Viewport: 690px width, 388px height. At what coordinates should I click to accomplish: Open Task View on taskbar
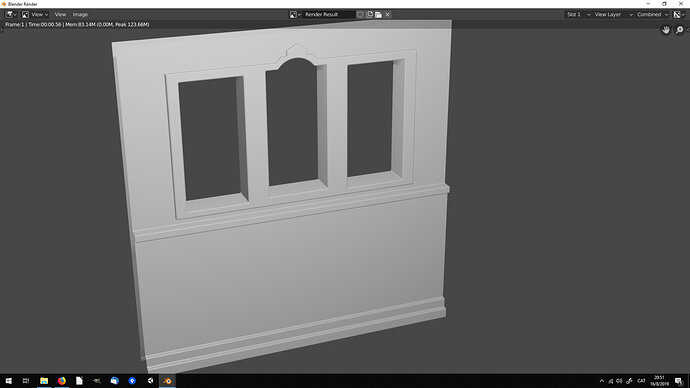26,381
